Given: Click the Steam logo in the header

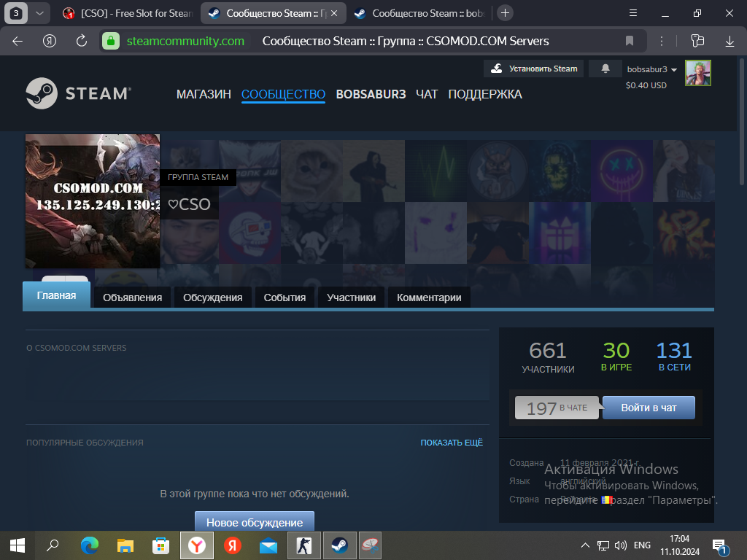Looking at the screenshot, I should pyautogui.click(x=78, y=93).
